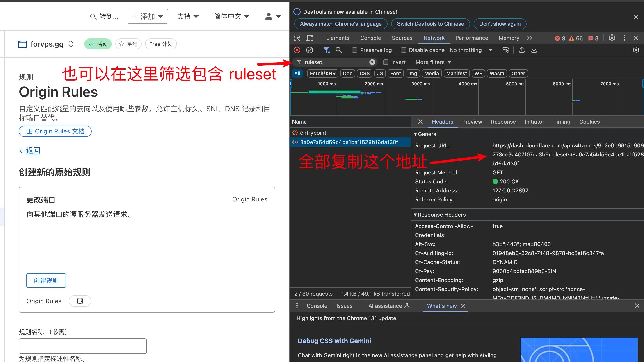This screenshot has height=362, width=644.
Task: Filter requests by Fetch/XHR
Action: coord(322,73)
